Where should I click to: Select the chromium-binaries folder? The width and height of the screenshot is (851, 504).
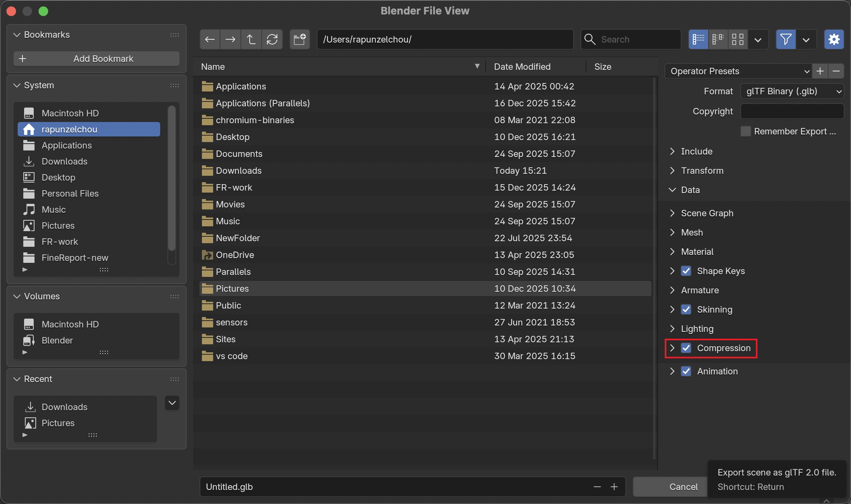[x=425, y=120]
